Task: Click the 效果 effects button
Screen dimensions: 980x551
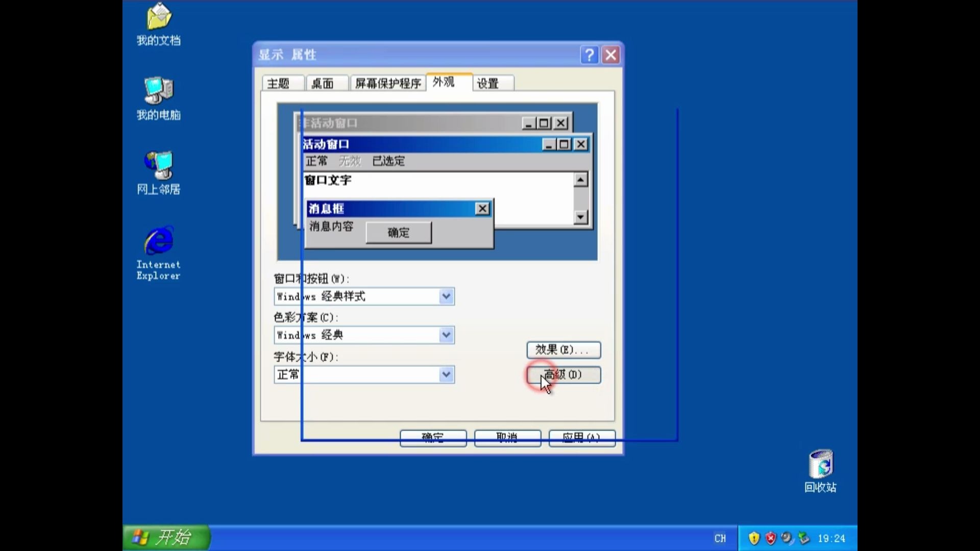Action: pos(563,350)
